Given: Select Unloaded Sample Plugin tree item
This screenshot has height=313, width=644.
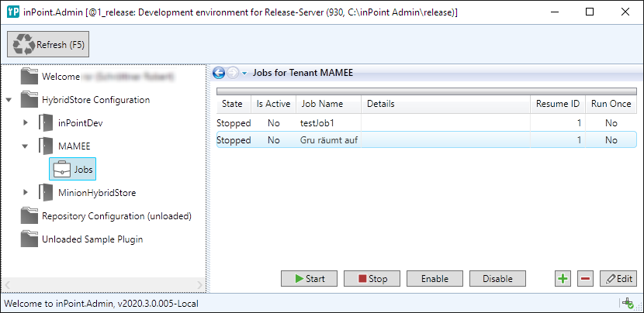Looking at the screenshot, I should coord(92,239).
